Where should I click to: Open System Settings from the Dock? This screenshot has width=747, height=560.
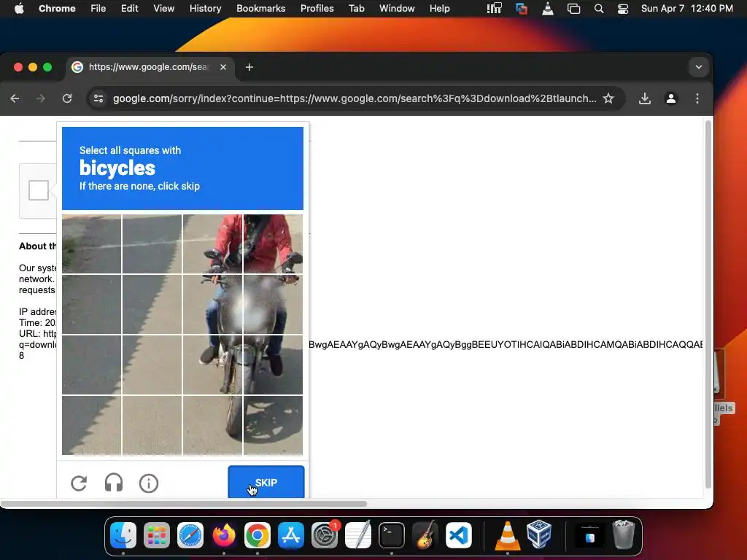click(325, 535)
